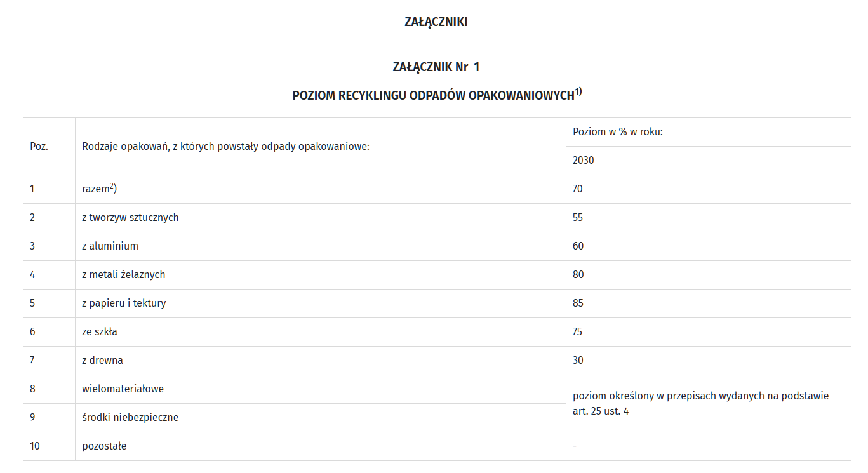Select the z aluminium row label
The height and width of the screenshot is (473, 868).
(110, 246)
